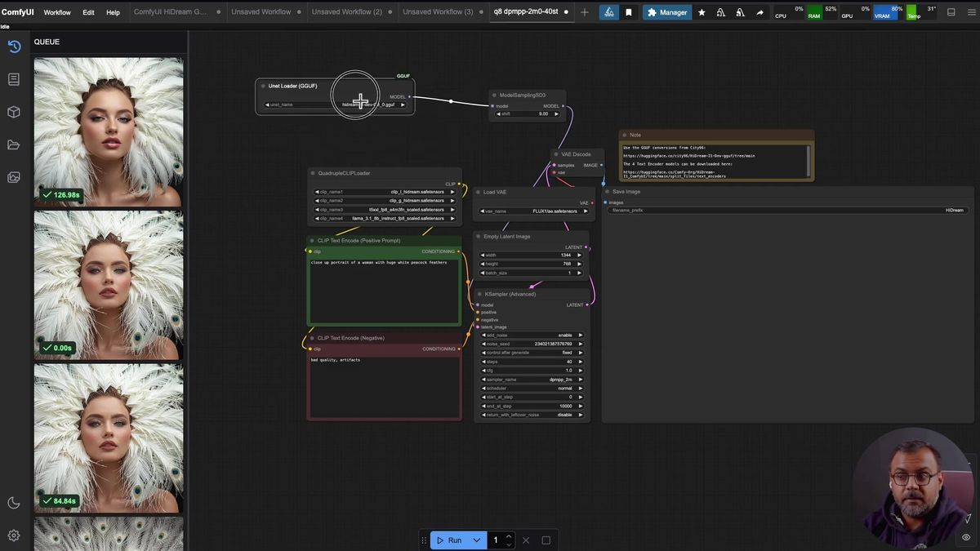Open the Manager button
The height and width of the screenshot is (551, 980).
pos(666,12)
